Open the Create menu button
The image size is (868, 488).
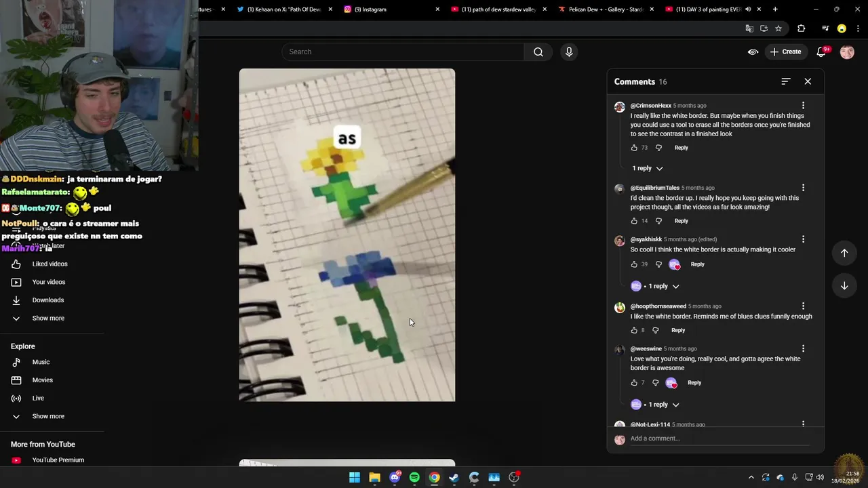[x=786, y=52]
